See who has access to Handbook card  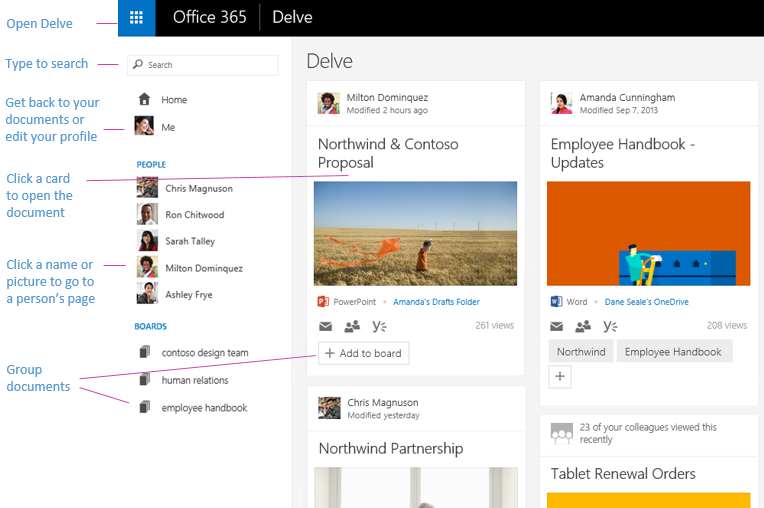583,326
